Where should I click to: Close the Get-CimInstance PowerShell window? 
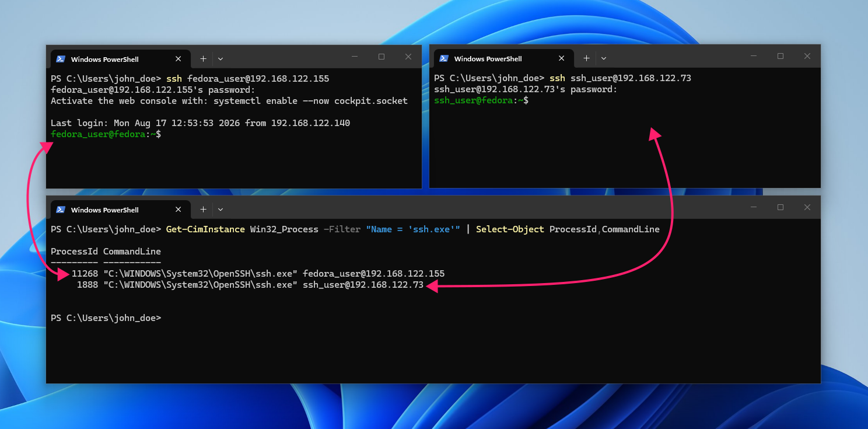tap(807, 207)
